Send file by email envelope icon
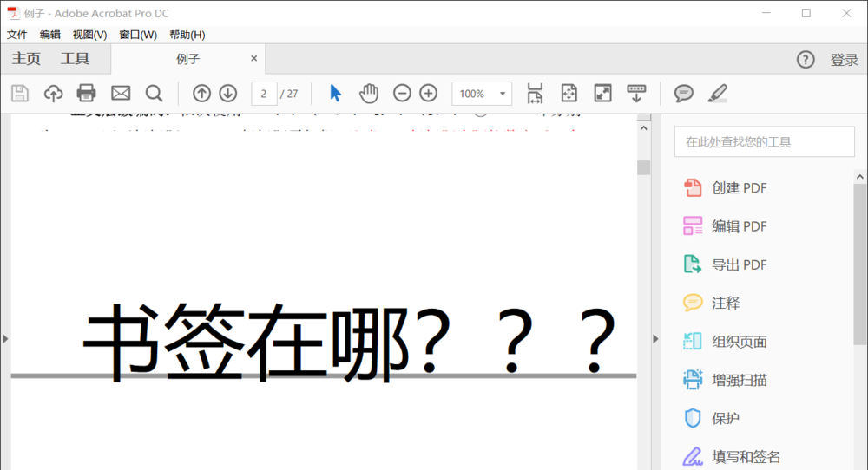 click(120, 94)
